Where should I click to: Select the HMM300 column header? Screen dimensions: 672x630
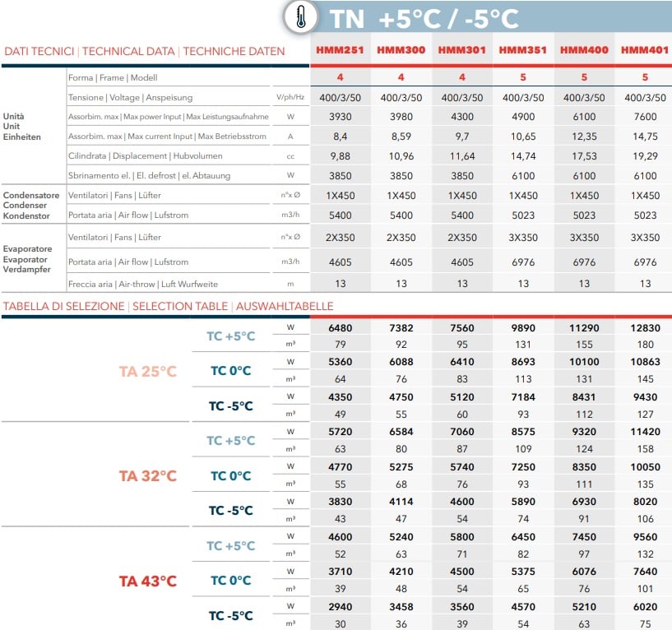coord(401,50)
